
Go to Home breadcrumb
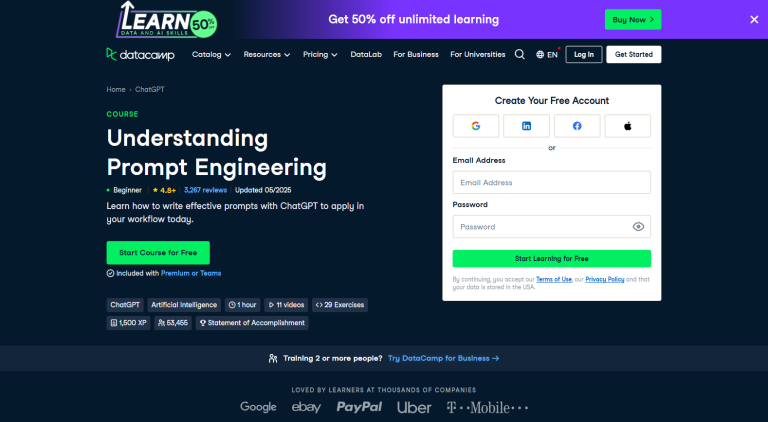[116, 89]
